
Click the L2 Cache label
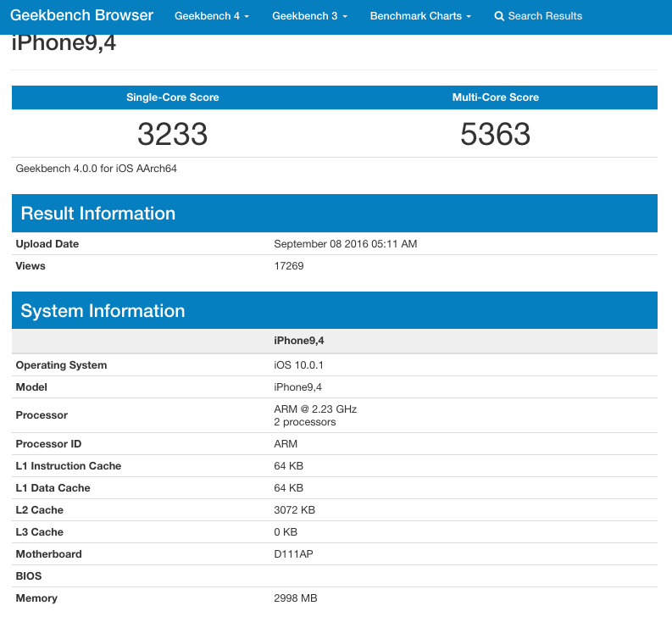coord(40,510)
